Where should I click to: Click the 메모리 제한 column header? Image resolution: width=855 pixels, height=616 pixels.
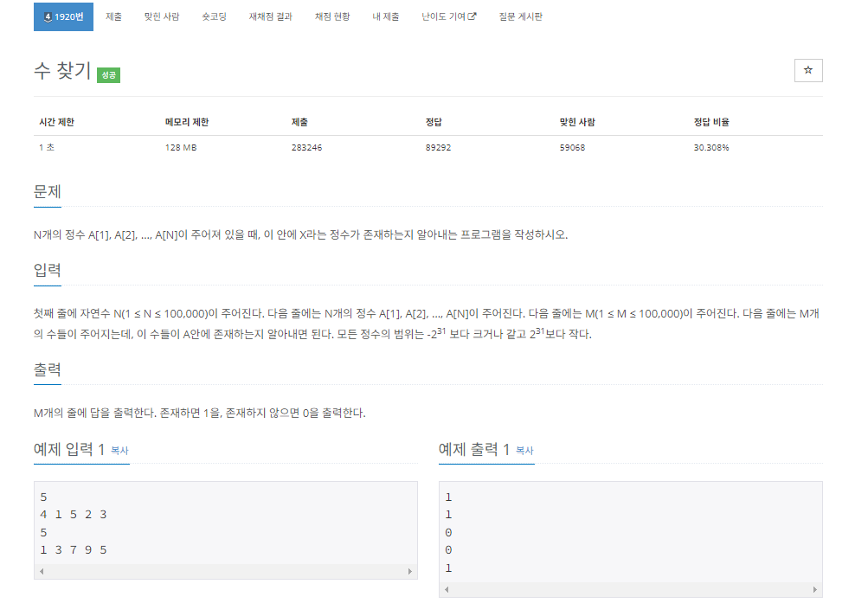click(x=187, y=122)
